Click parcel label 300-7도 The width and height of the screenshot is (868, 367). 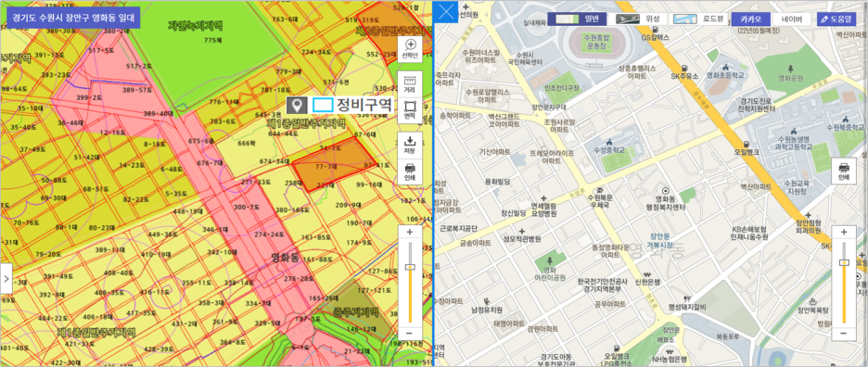pyautogui.click(x=247, y=207)
